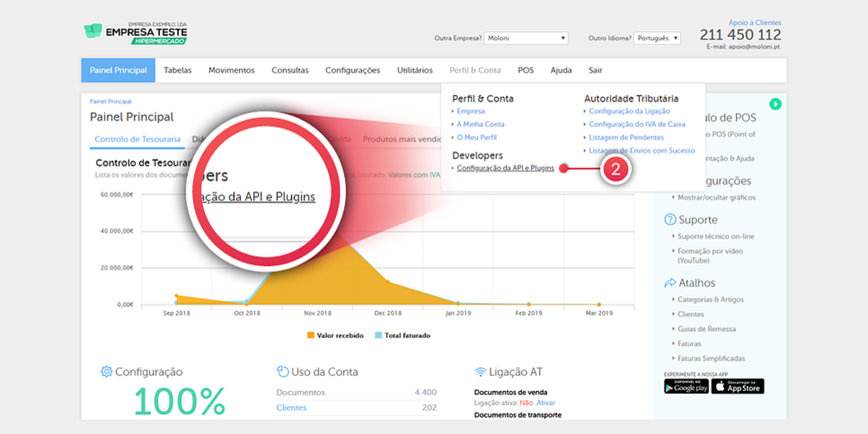The image size is (868, 434).
Task: Open the Movimentos menu
Action: tap(232, 71)
